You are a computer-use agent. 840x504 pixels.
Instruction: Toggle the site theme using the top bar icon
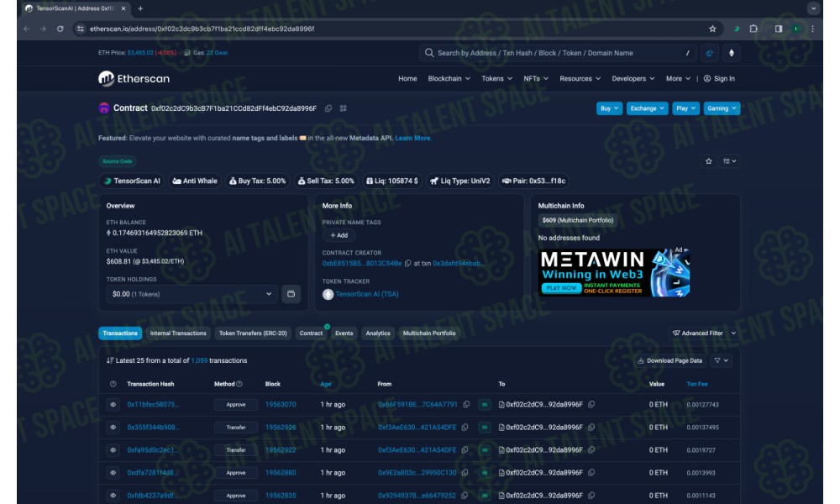coord(710,53)
